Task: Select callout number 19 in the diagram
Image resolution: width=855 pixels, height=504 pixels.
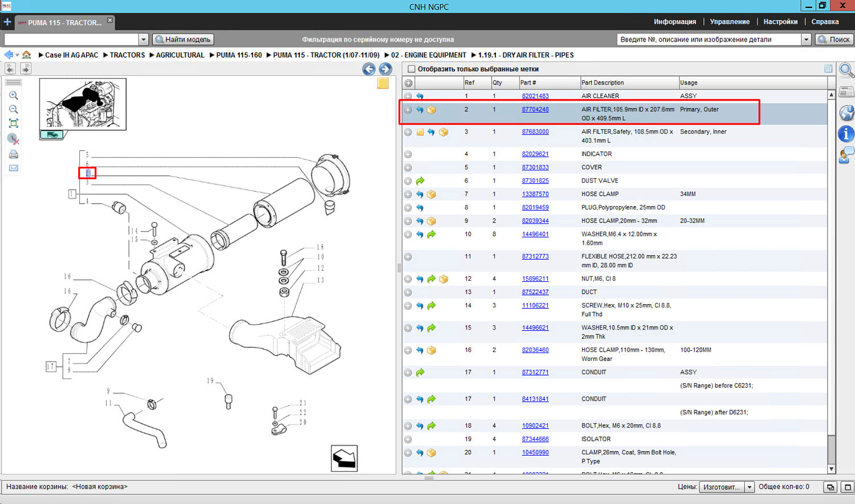Action: click(210, 380)
